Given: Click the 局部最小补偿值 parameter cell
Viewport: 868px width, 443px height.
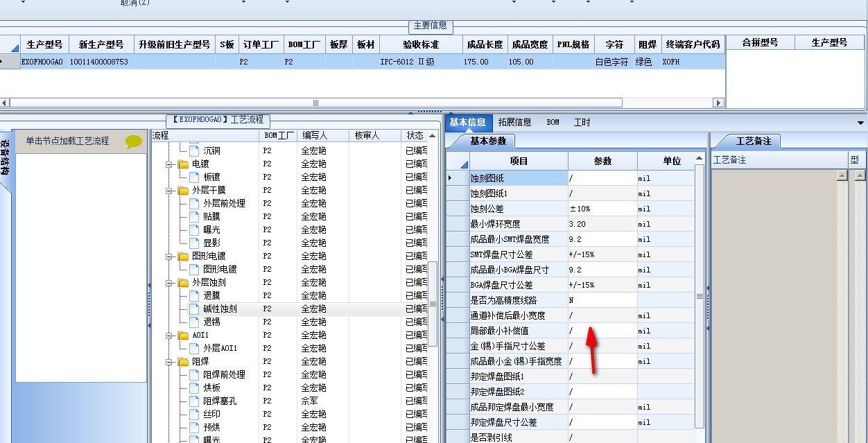Looking at the screenshot, I should click(602, 331).
